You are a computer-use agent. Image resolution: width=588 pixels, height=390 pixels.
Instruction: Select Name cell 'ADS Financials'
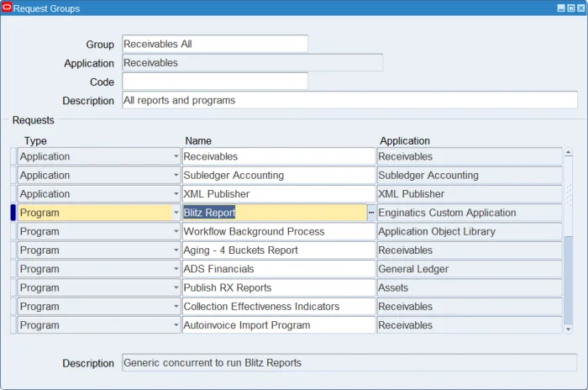[279, 269]
